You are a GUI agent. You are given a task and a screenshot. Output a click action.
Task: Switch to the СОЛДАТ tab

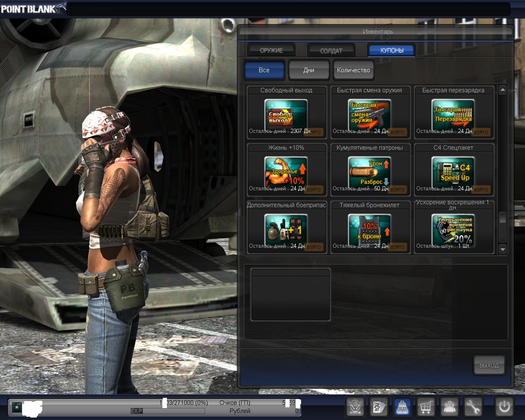331,50
